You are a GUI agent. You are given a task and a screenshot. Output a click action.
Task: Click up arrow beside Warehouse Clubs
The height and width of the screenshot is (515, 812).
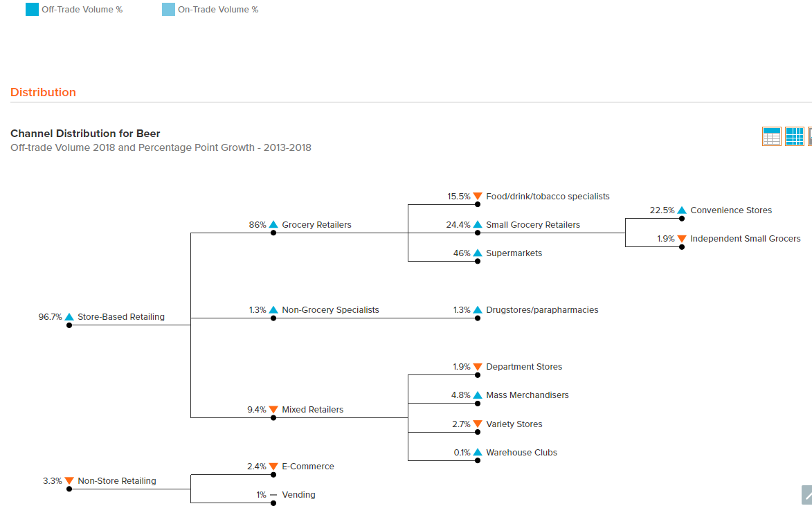point(478,453)
